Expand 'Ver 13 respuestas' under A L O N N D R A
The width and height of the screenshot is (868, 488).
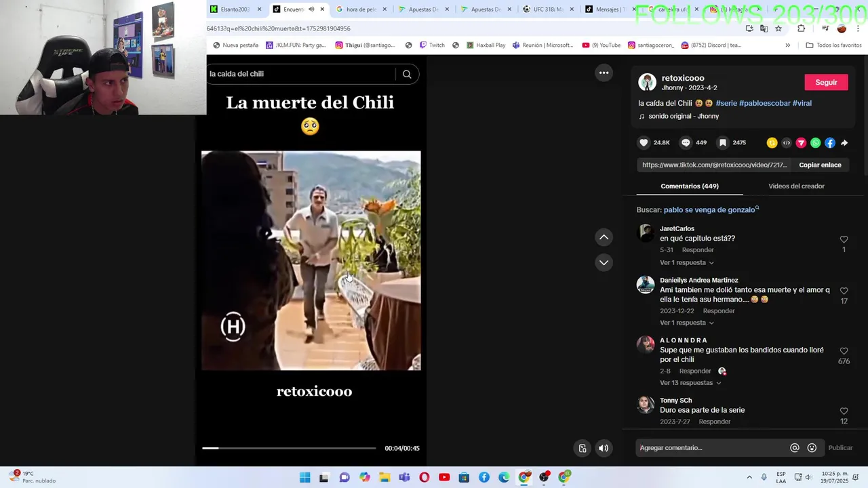coord(690,383)
